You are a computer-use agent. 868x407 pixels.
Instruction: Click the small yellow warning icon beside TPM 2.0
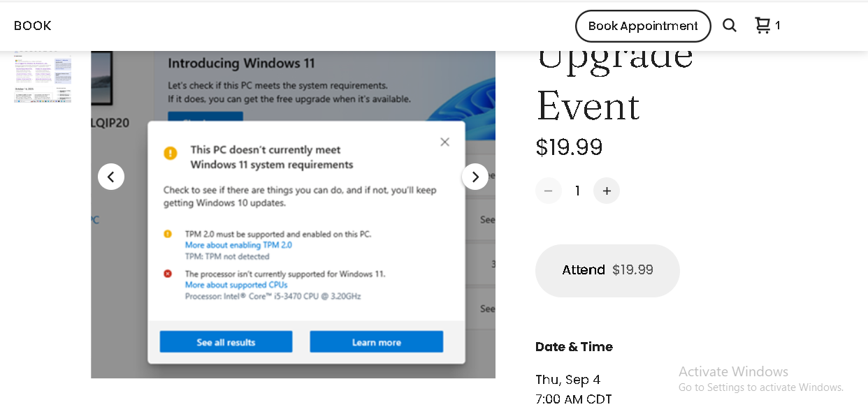pyautogui.click(x=168, y=234)
